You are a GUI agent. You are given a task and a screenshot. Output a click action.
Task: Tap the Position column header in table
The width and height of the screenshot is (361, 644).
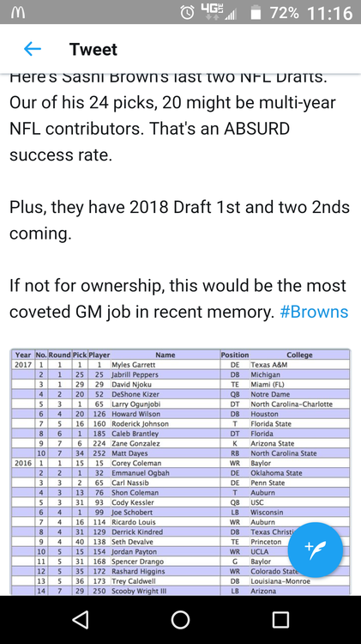235,355
